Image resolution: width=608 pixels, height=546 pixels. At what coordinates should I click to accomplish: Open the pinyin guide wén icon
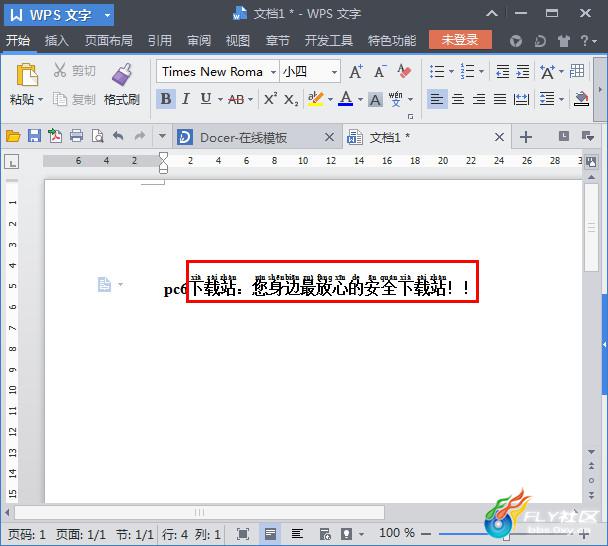pos(396,99)
